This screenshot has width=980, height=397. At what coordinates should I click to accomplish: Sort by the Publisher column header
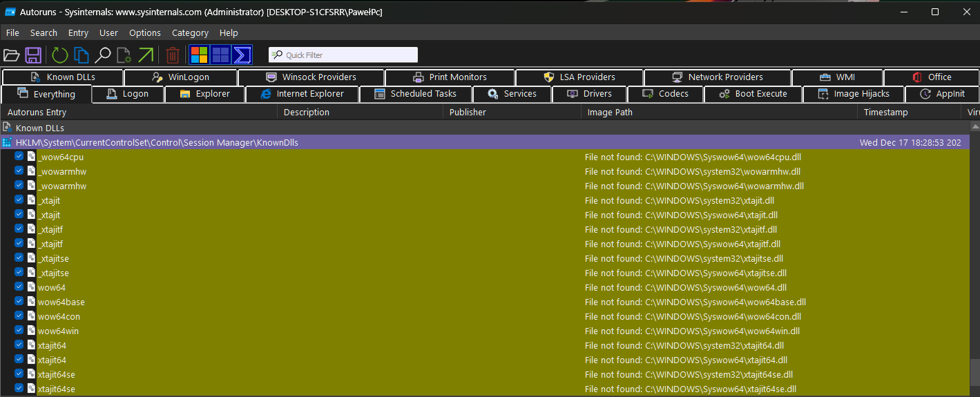click(x=468, y=112)
